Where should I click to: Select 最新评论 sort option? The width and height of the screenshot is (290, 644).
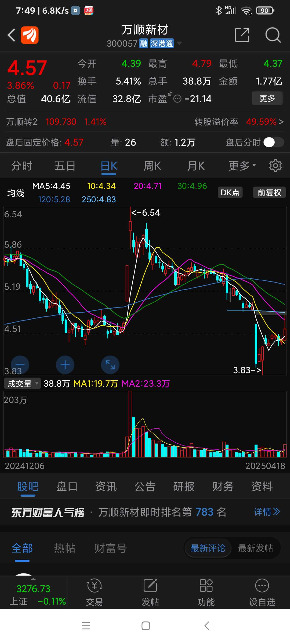point(208,548)
